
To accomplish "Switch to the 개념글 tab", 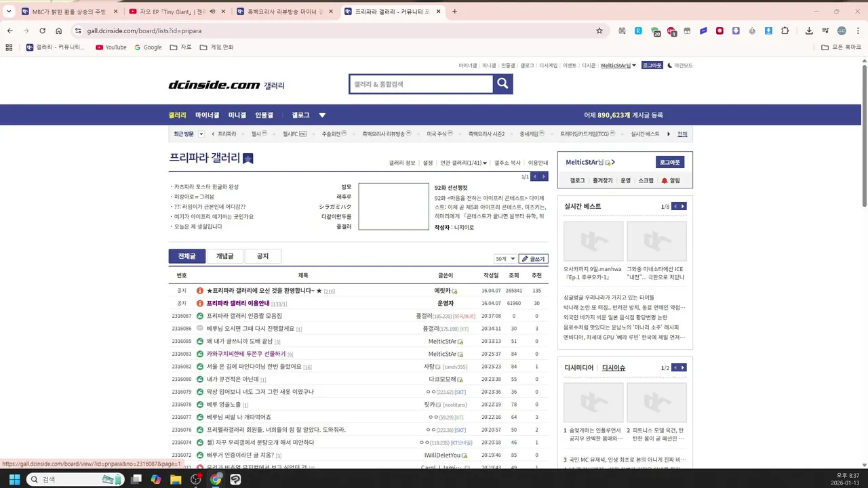I will (224, 256).
